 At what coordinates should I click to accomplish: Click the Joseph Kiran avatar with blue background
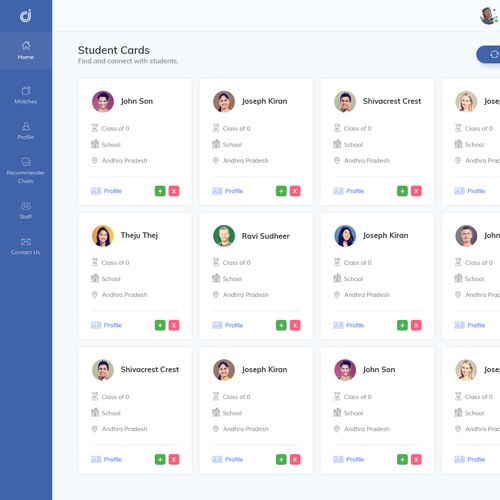345,236
